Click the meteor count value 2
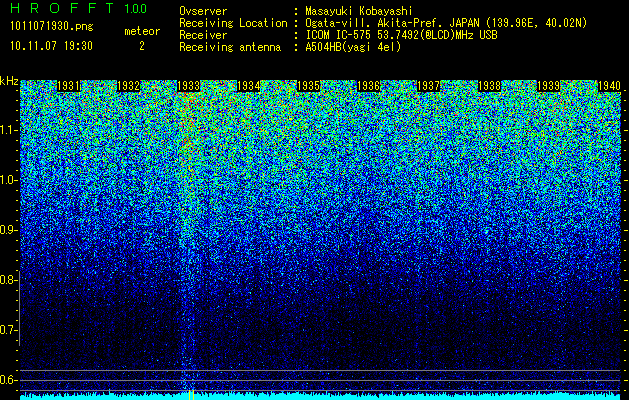The height and width of the screenshot is (400, 629). [142, 46]
